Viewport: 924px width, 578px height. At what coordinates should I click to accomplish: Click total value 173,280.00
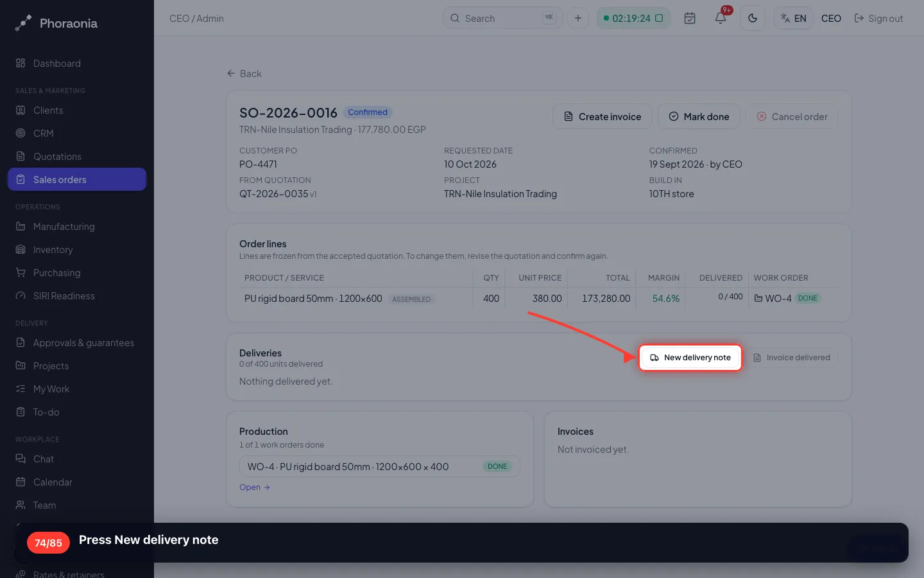[606, 299]
